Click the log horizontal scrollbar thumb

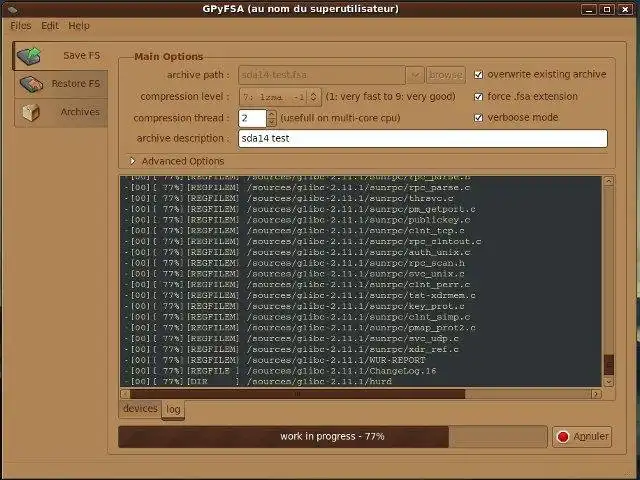[x=298, y=394]
